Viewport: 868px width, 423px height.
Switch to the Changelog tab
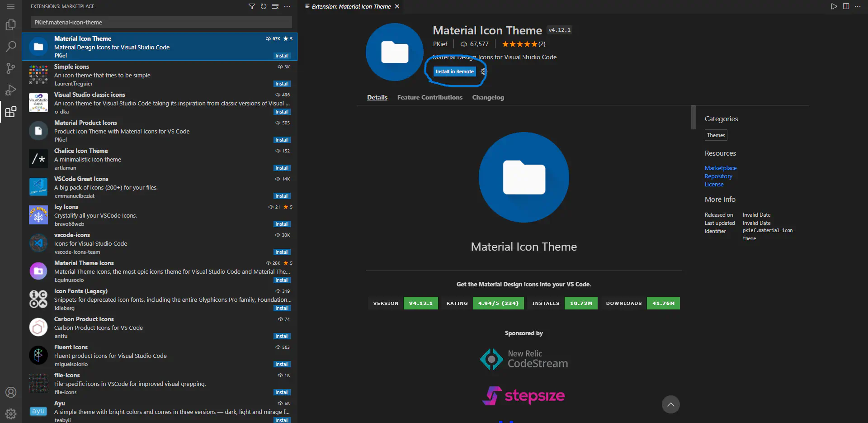488,97
